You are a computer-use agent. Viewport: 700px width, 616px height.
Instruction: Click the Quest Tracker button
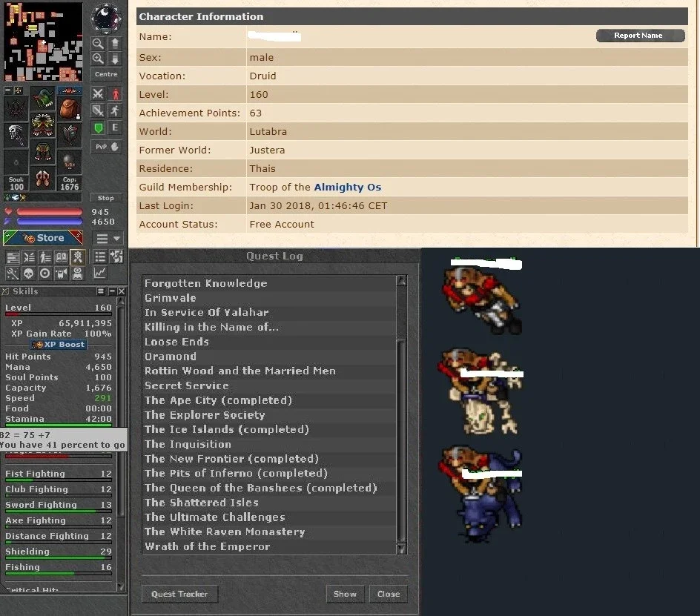click(179, 594)
